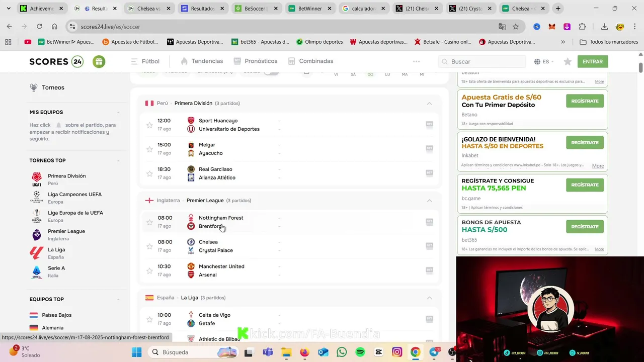
Task: Open odds icon for the Sport Huancayo match
Action: point(429,124)
